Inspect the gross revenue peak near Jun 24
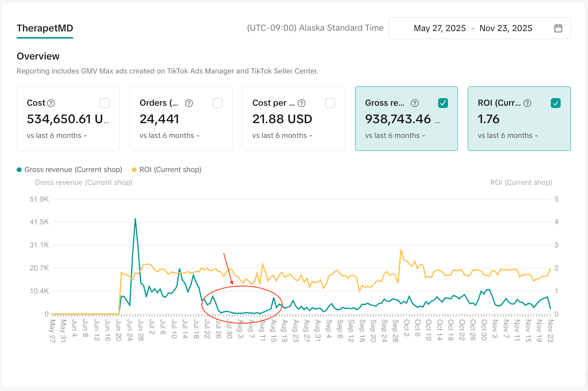The width and height of the screenshot is (588, 391). (135, 219)
